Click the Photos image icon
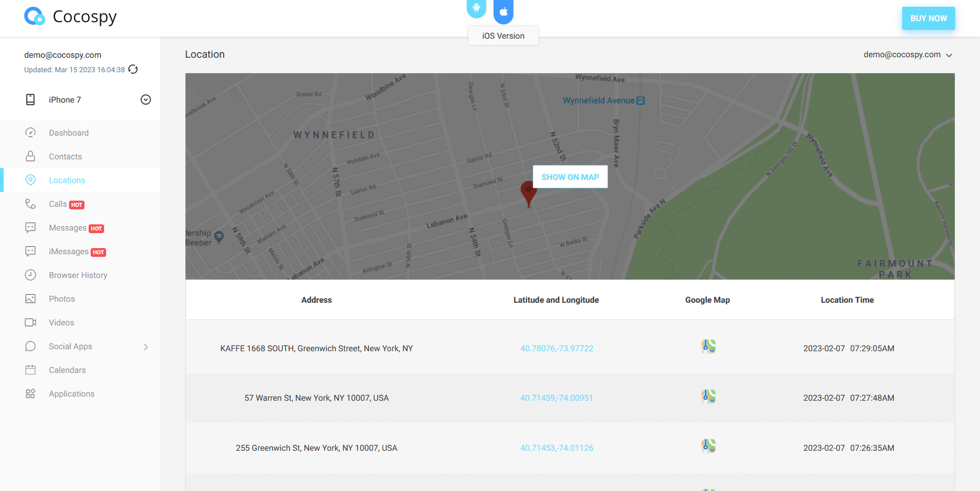Screen dimensions: 980x491 (30, 299)
